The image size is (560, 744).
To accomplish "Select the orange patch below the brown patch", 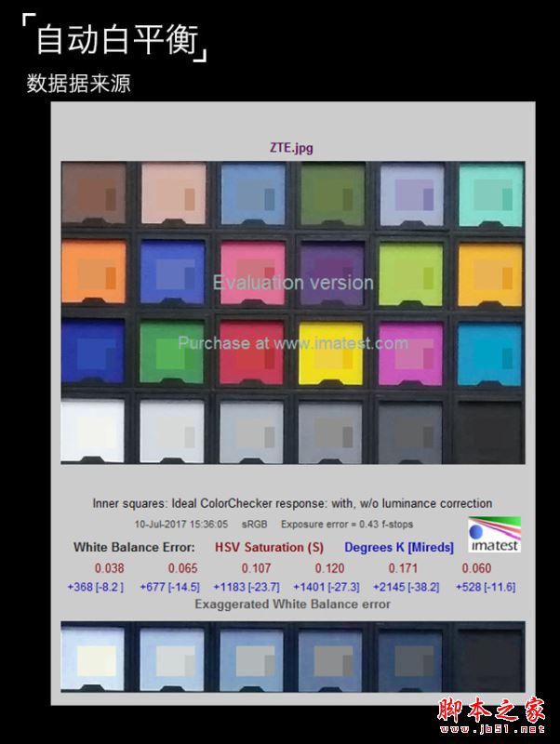I will click(94, 272).
